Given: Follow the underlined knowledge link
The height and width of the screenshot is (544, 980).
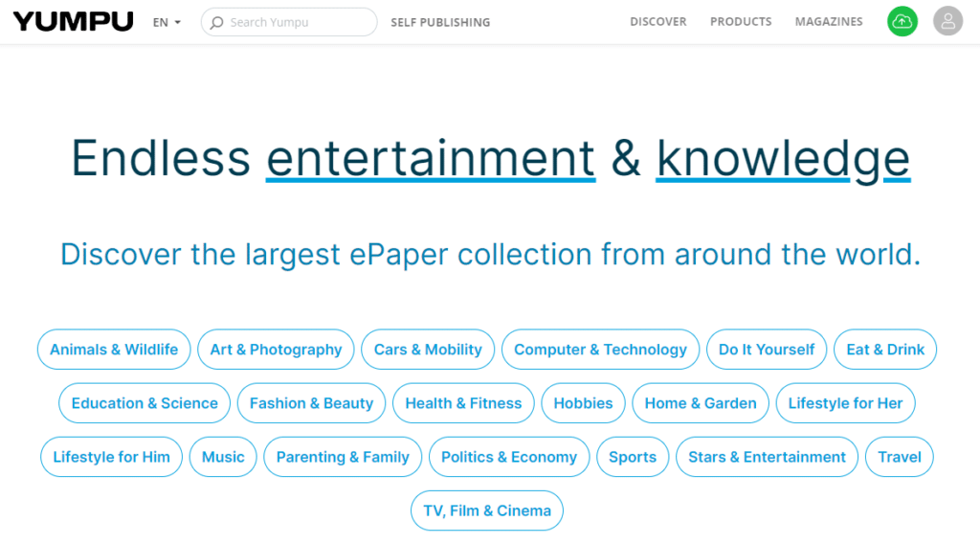Looking at the screenshot, I should coord(783,160).
